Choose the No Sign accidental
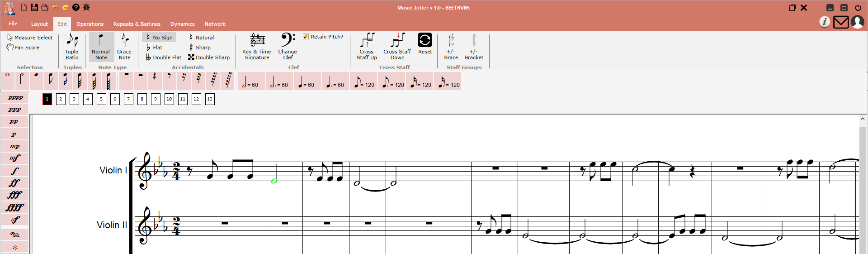Screen dimensions: 868x254 (x=160, y=38)
